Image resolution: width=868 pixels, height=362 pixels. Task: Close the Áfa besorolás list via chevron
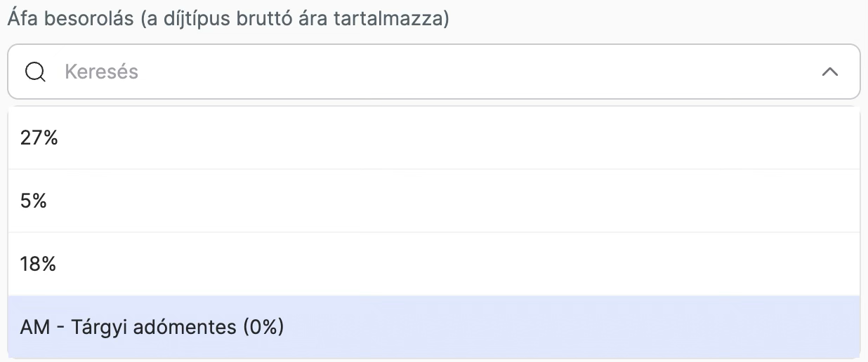[x=830, y=72]
